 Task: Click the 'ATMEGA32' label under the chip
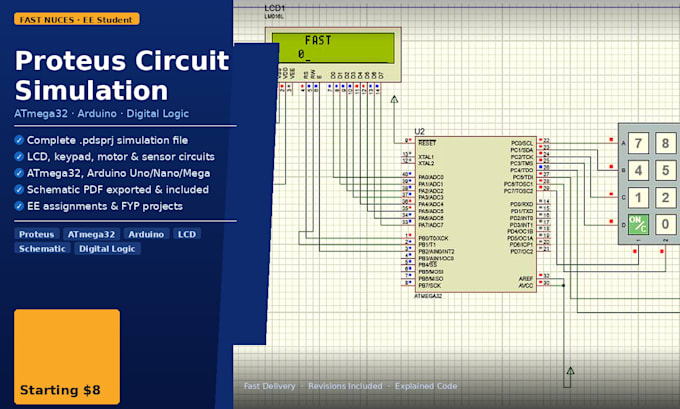(x=428, y=296)
